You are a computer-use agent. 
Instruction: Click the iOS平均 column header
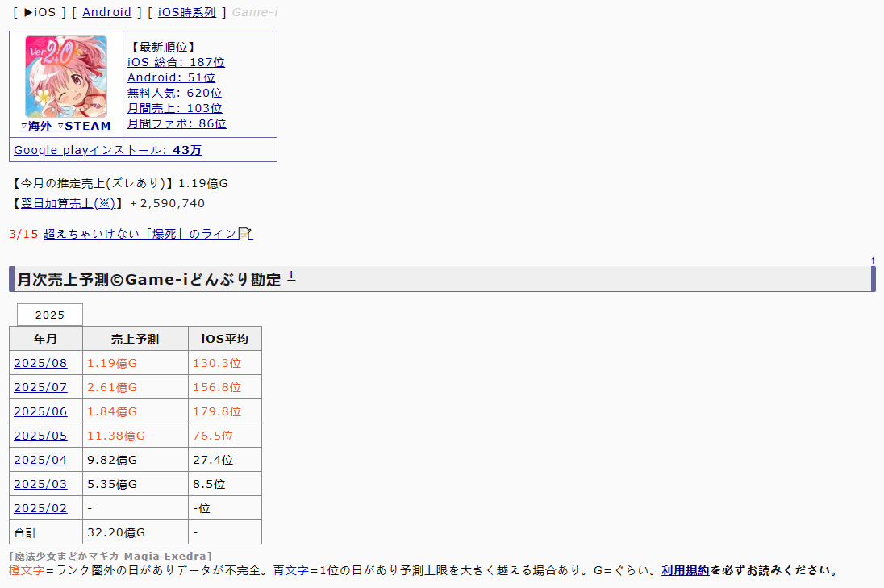click(225, 339)
